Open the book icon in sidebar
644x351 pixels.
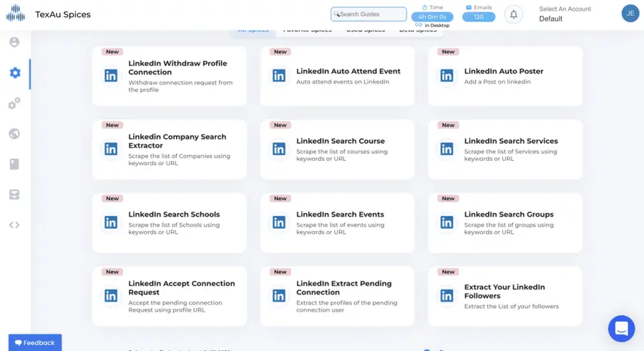click(14, 164)
